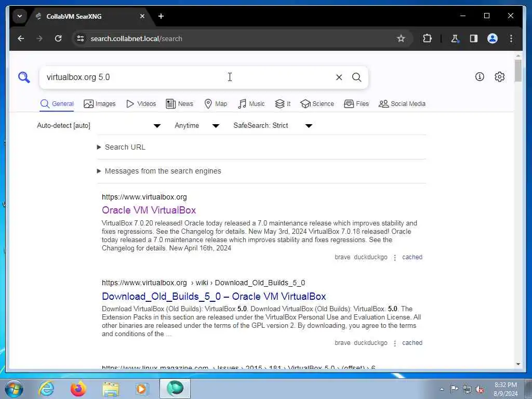Image resolution: width=532 pixels, height=399 pixels.
Task: Open result options dots for Oracle VM VirtualBox
Action: pyautogui.click(x=395, y=258)
